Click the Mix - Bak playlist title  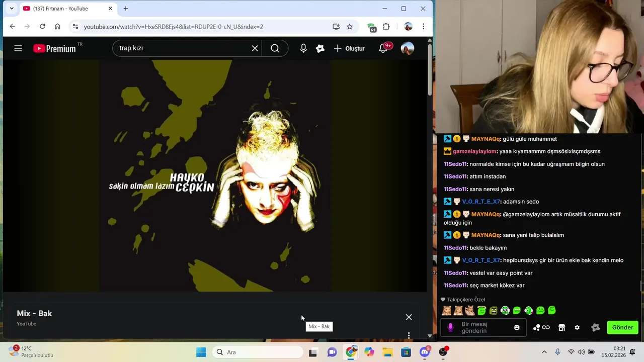[x=34, y=313]
